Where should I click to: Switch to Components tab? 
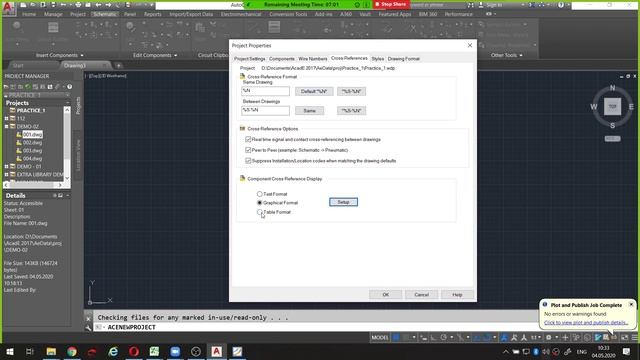point(282,59)
